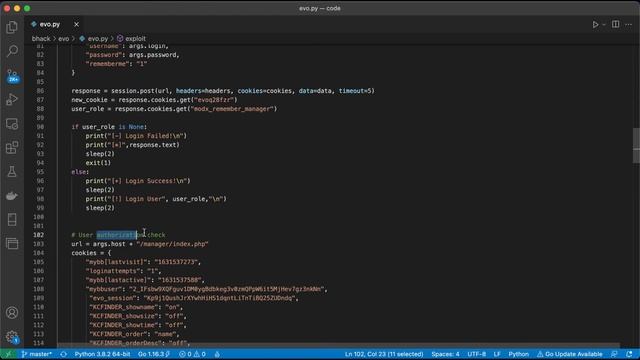Image resolution: width=640 pixels, height=360 pixels.
Task: Open the feedback icon in status bar
Action: (614, 354)
